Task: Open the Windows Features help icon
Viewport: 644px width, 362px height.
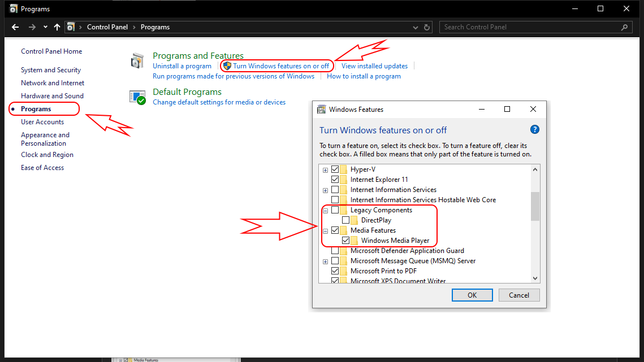Action: [x=535, y=130]
